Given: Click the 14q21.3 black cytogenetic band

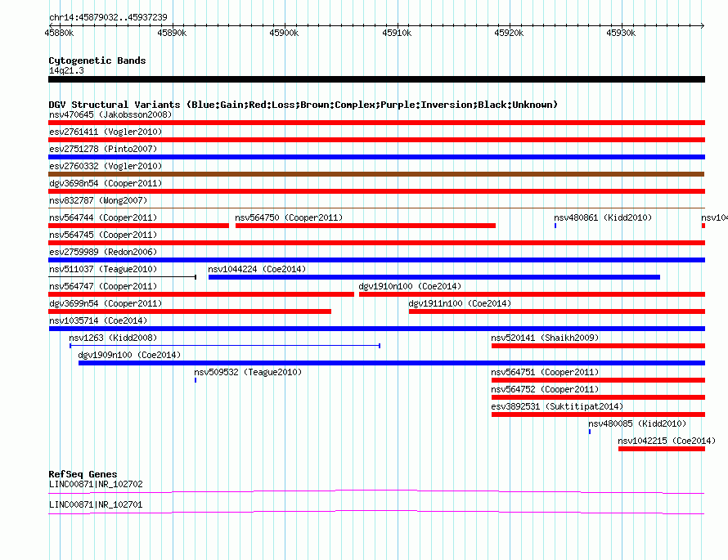Looking at the screenshot, I should (376, 79).
